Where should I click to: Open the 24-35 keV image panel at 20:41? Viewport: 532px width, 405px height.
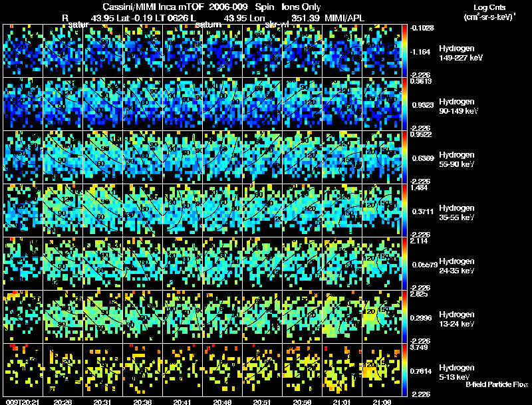[182, 264]
